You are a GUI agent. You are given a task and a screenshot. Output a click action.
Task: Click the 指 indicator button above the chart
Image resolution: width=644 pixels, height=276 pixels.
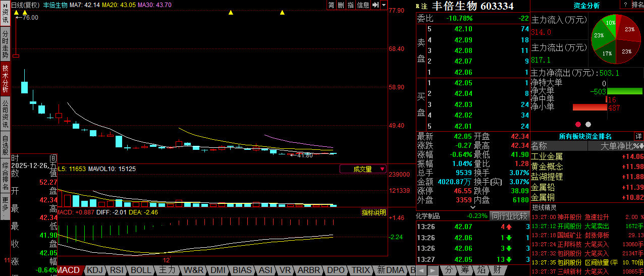click(x=351, y=5)
